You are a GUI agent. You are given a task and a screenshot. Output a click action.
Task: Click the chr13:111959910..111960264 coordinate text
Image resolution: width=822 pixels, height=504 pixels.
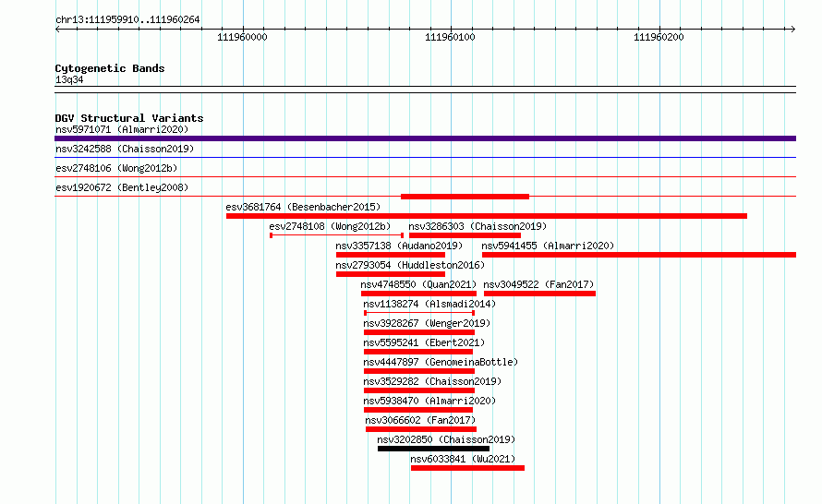(127, 20)
